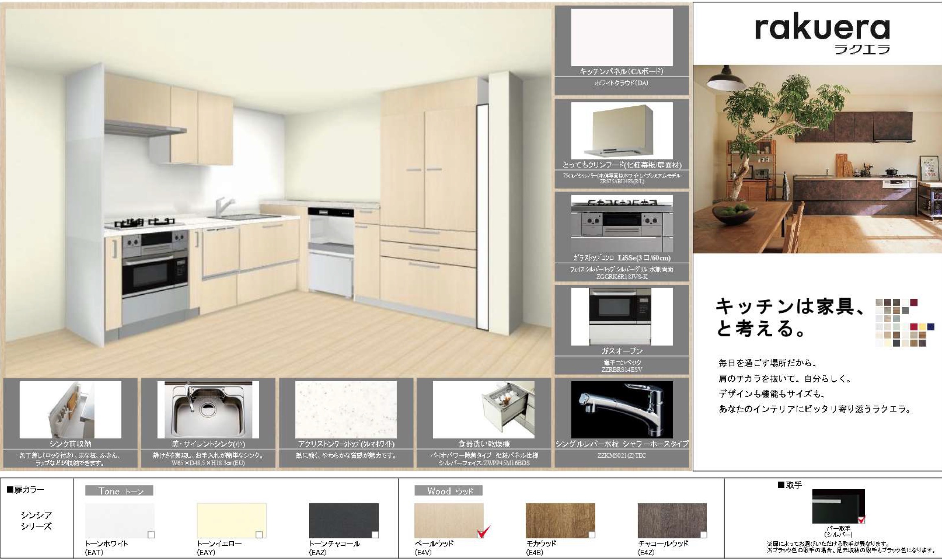Select the トーンイエロー pale yellow swatch
The width and height of the screenshot is (942, 560).
pyautogui.click(x=232, y=521)
